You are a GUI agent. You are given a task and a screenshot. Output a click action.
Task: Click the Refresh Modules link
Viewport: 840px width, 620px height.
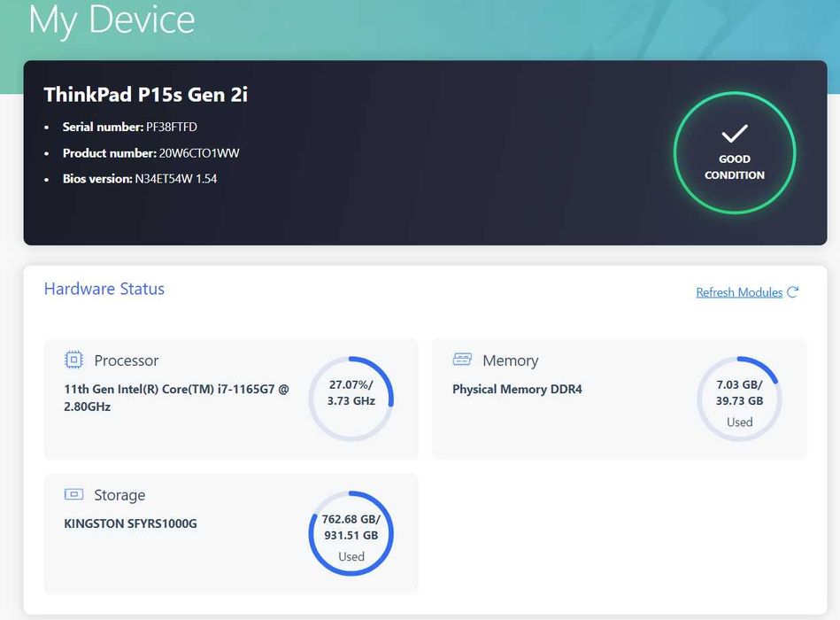739,292
